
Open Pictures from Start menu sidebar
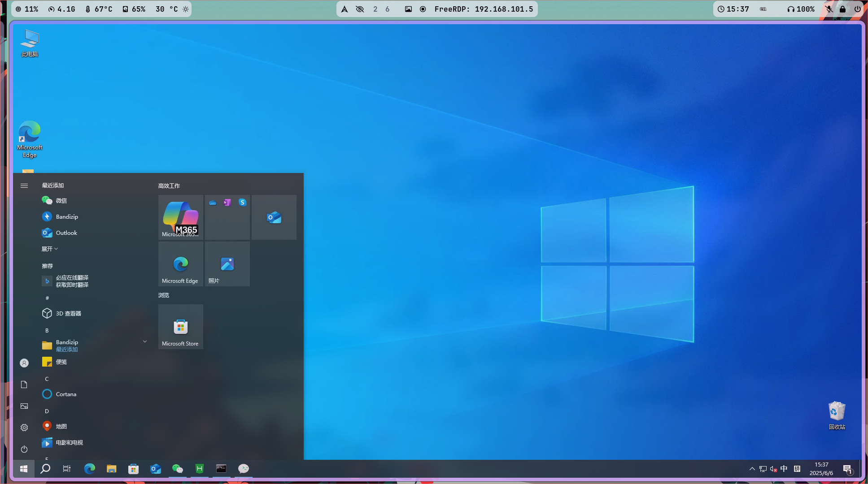[24, 406]
